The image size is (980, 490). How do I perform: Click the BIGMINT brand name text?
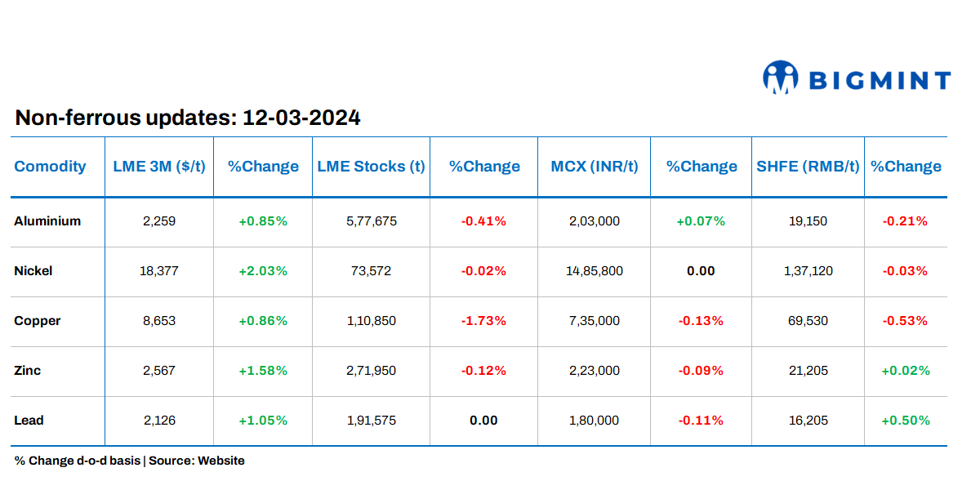tap(880, 80)
